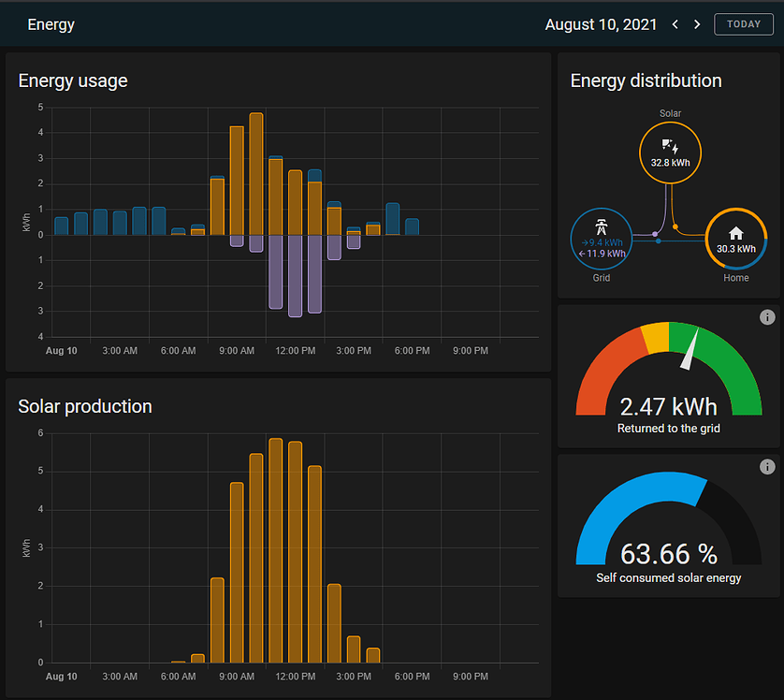Click the Solar panel icon in Energy distribution
The width and height of the screenshot is (784, 700).
coord(670,146)
